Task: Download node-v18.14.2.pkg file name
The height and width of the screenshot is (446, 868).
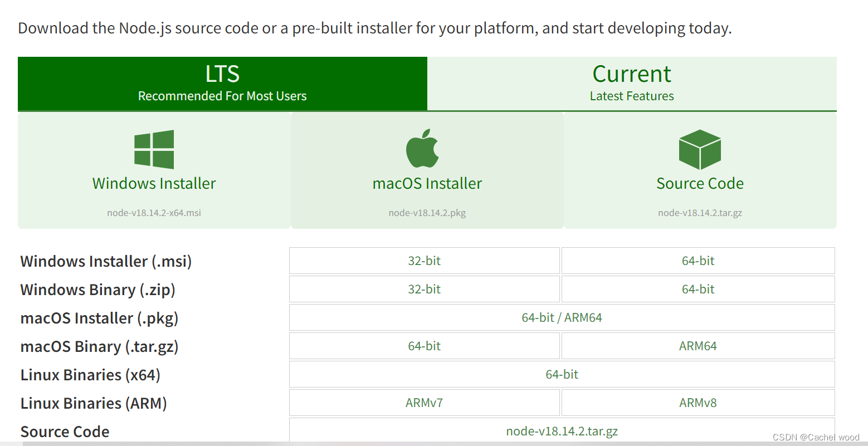Action: click(427, 213)
